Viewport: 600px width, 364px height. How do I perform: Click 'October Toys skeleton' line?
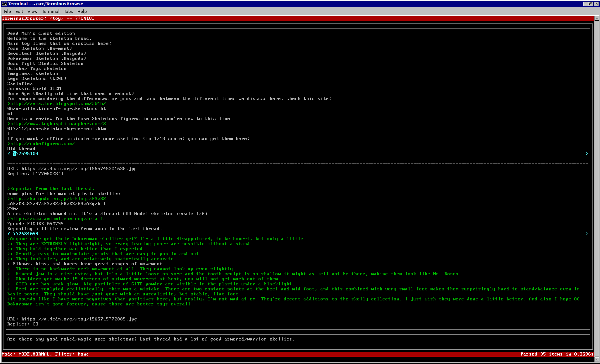[x=37, y=68]
